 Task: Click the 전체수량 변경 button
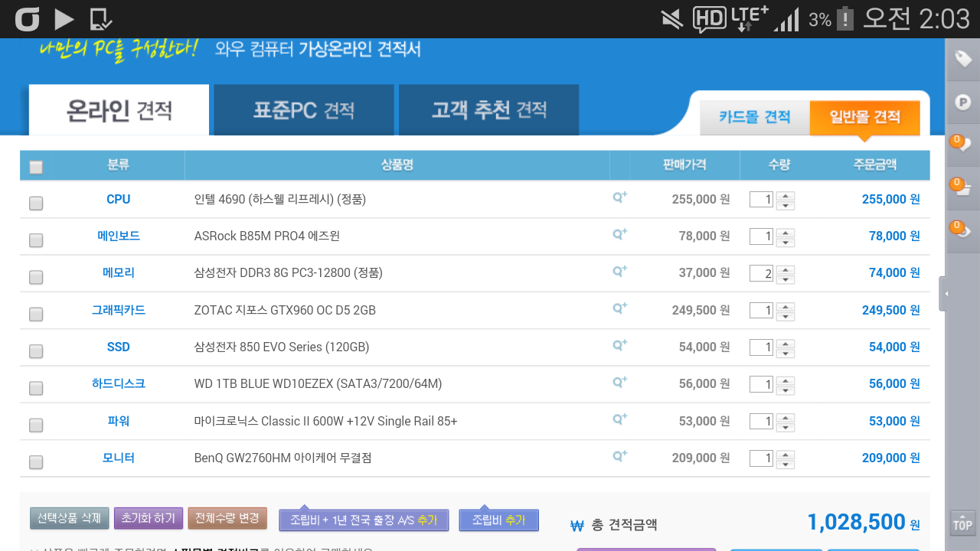coord(227,518)
